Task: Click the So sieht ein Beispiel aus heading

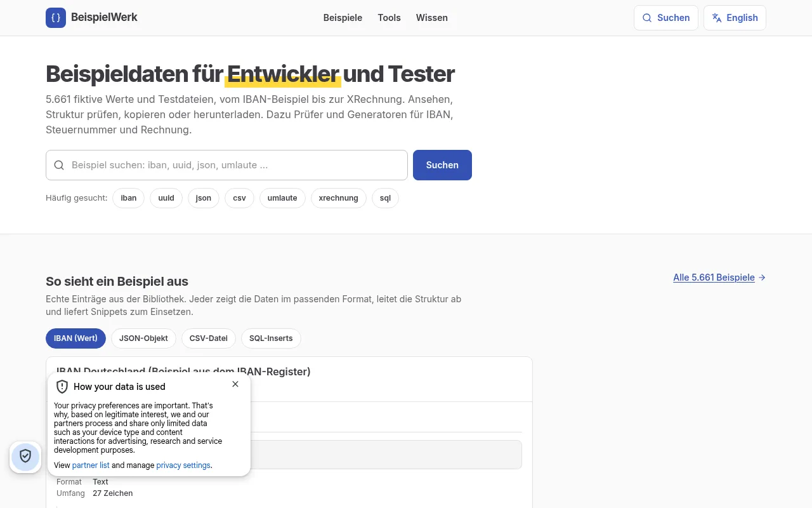Action: [117, 281]
